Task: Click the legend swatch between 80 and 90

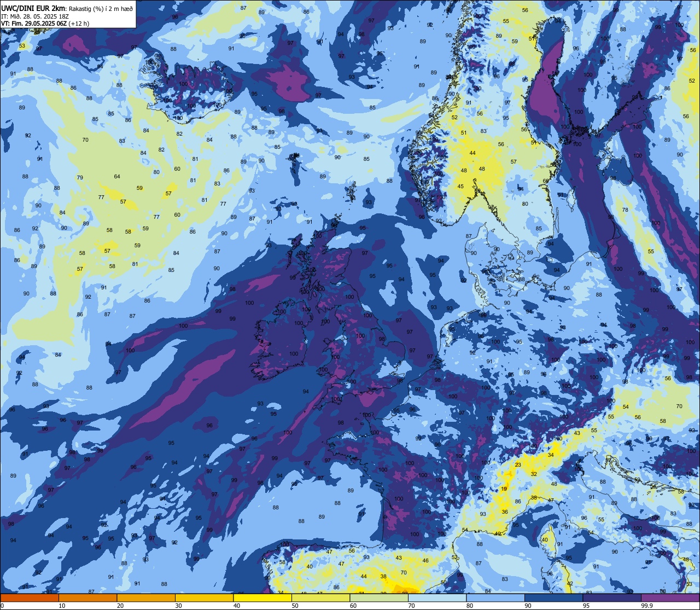Action: click(x=495, y=597)
